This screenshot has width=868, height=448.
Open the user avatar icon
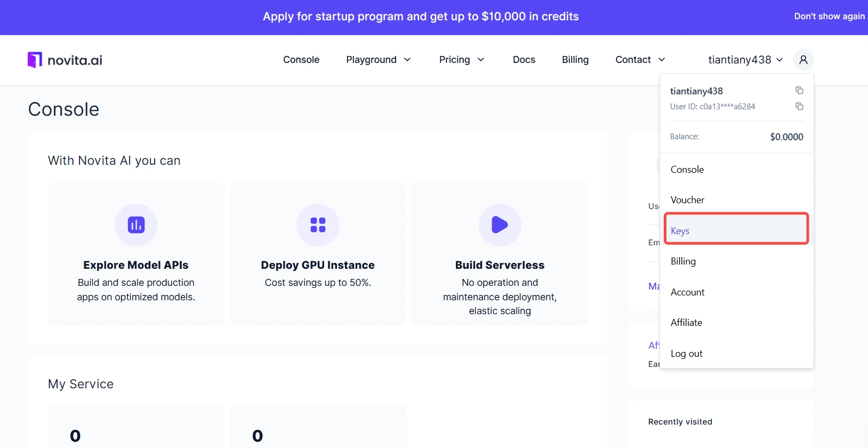pyautogui.click(x=803, y=60)
